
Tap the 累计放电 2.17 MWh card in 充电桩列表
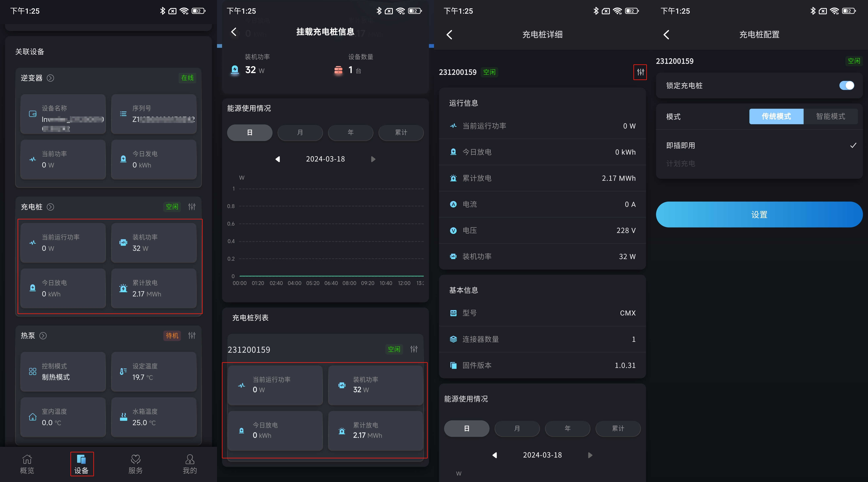pos(375,430)
